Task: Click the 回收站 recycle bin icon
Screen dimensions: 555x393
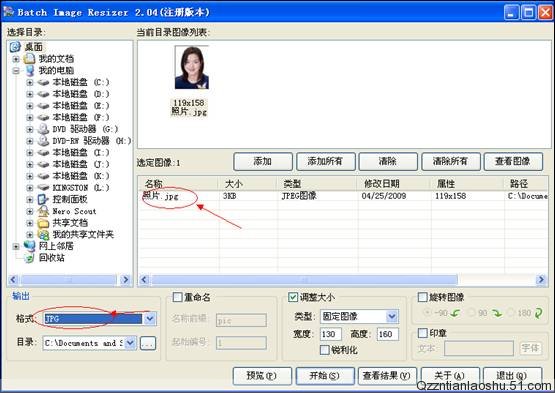Action: pos(29,258)
